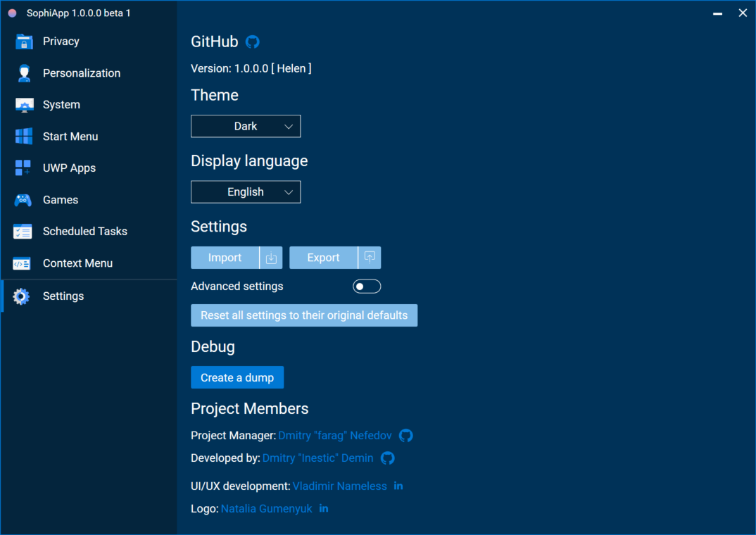Open GitHub icon next to GitHub heading
The width and height of the screenshot is (756, 535).
point(253,42)
